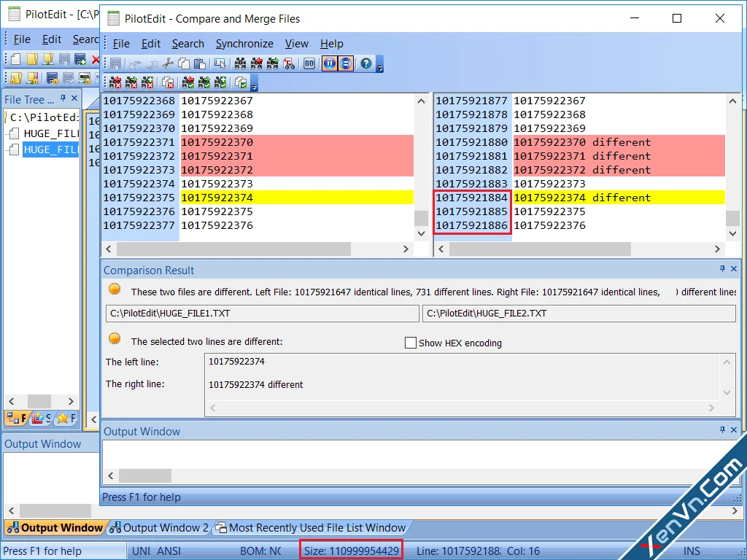This screenshot has height=560, width=747.
Task: Switch to Output Window 2 tab
Action: (x=160, y=528)
